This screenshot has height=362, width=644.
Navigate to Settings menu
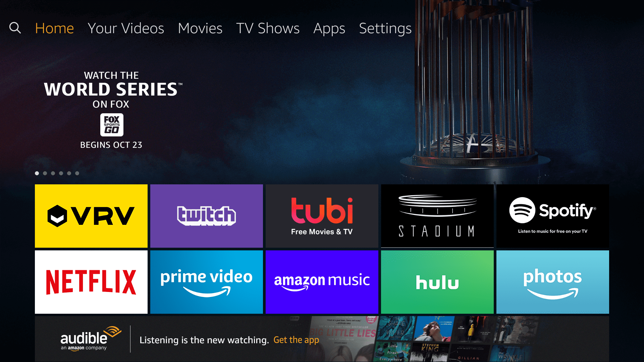tap(385, 28)
